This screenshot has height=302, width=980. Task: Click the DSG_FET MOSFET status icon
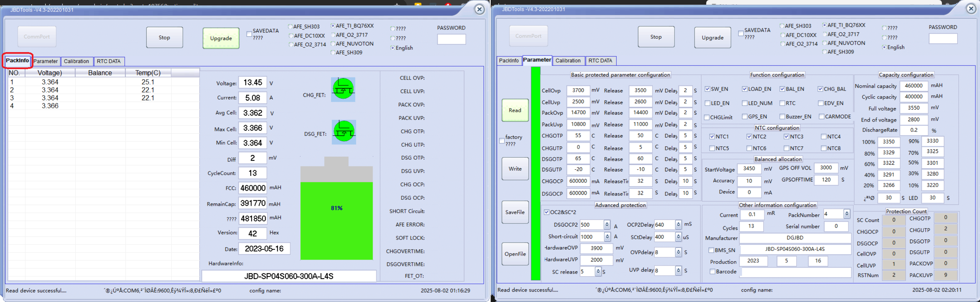tap(344, 132)
